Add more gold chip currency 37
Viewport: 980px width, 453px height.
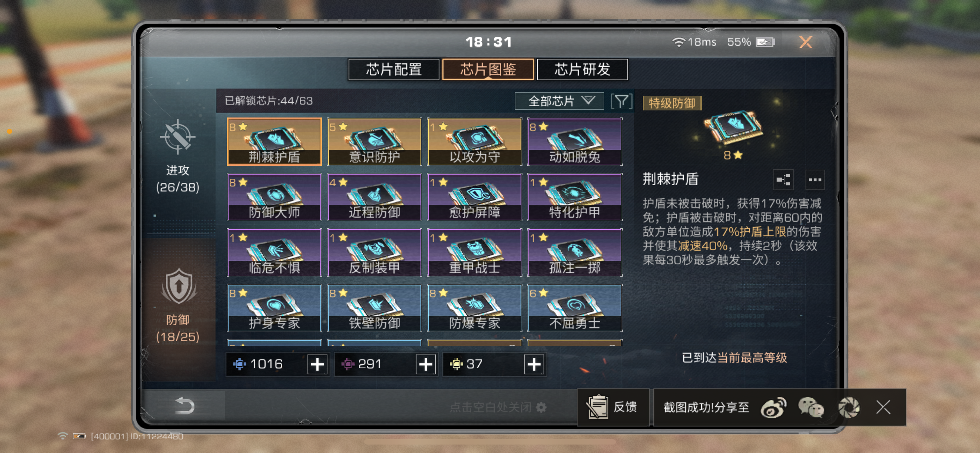click(x=534, y=364)
